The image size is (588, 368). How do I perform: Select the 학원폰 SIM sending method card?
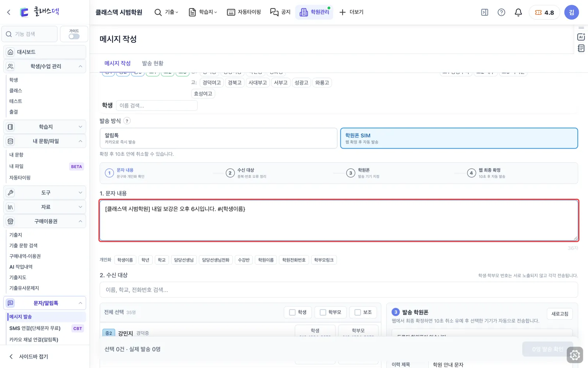(459, 138)
